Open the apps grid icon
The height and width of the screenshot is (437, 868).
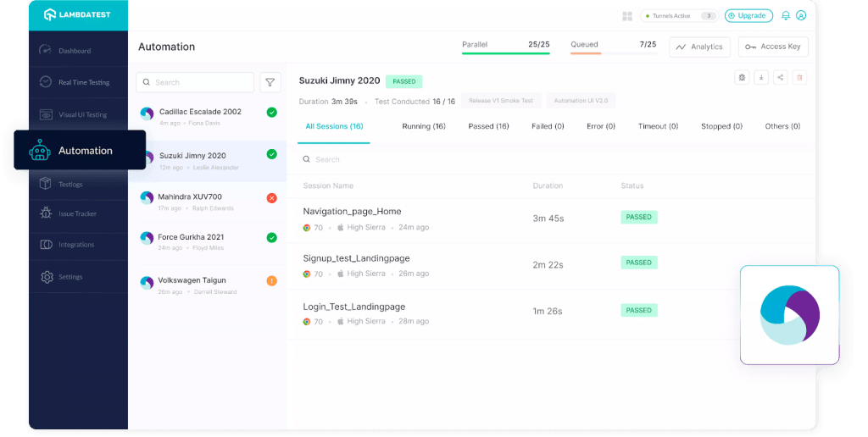click(627, 16)
